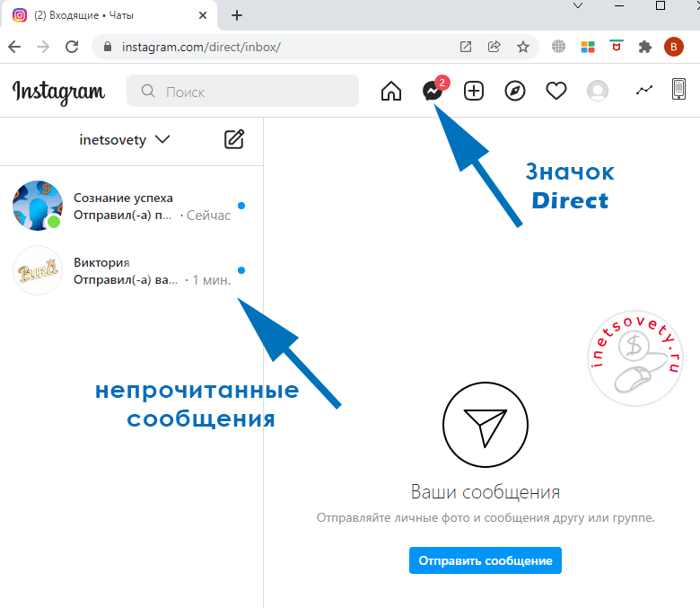Click the '1 мин.' timestamp text
The width and height of the screenshot is (700, 608).
(212, 280)
